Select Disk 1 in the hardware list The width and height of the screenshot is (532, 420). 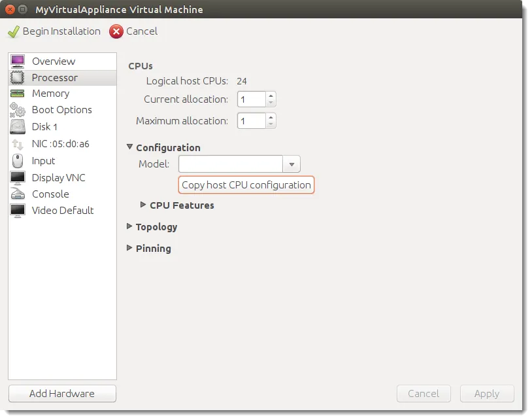(x=63, y=127)
